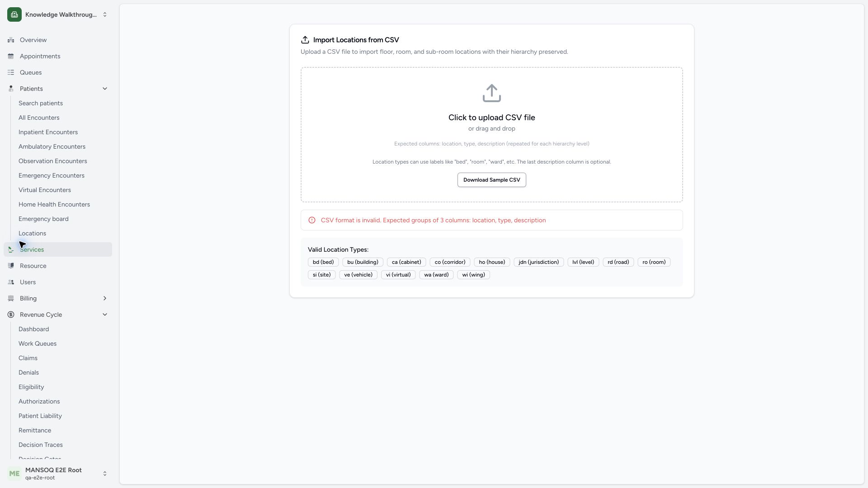This screenshot has height=488, width=868.
Task: Click the 'bu (building)' location type chip
Action: pos(363,262)
